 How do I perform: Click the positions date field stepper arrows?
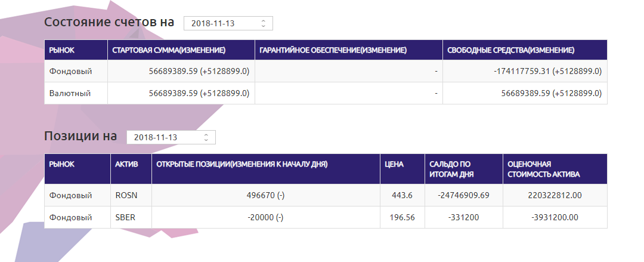[206, 137]
